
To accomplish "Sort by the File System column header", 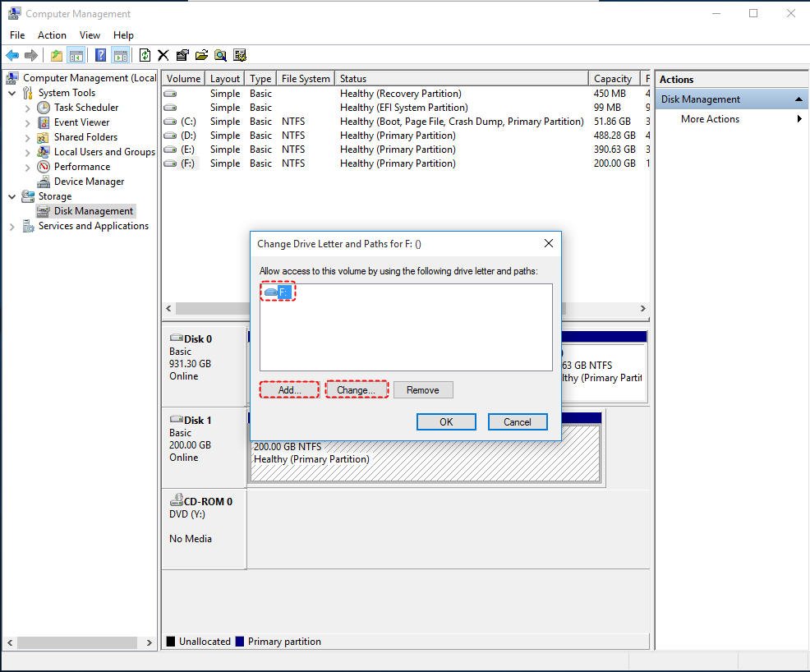I will (306, 79).
